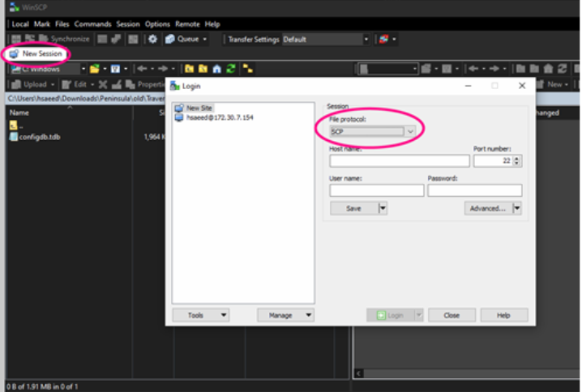Click the Delete X icon

click(x=103, y=84)
